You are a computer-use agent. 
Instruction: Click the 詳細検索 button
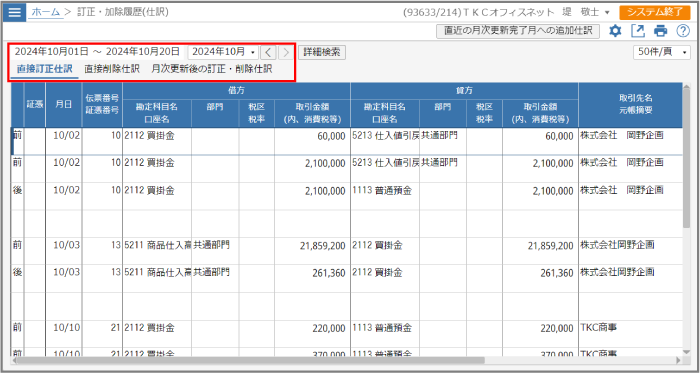322,52
